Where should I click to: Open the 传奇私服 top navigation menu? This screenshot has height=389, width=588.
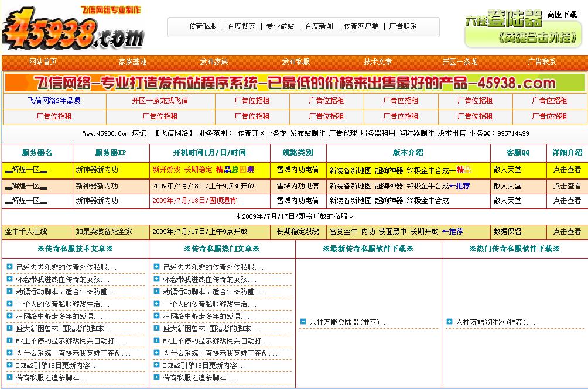[203, 26]
